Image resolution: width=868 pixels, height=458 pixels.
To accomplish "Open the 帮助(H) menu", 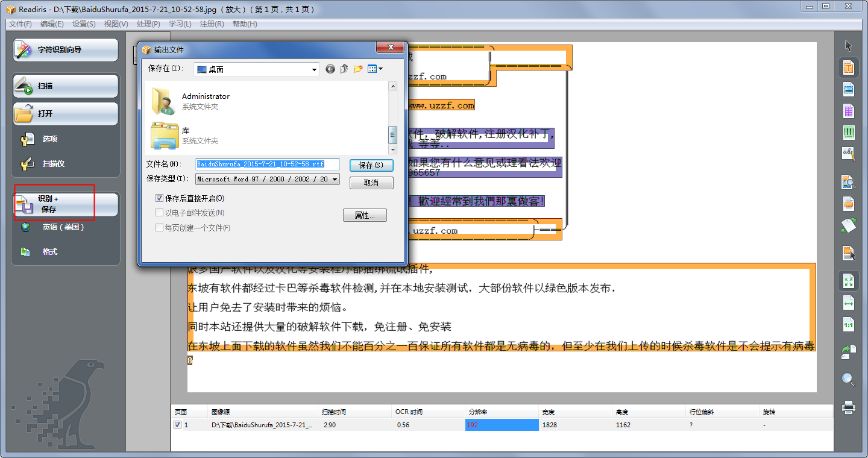I will 244,24.
